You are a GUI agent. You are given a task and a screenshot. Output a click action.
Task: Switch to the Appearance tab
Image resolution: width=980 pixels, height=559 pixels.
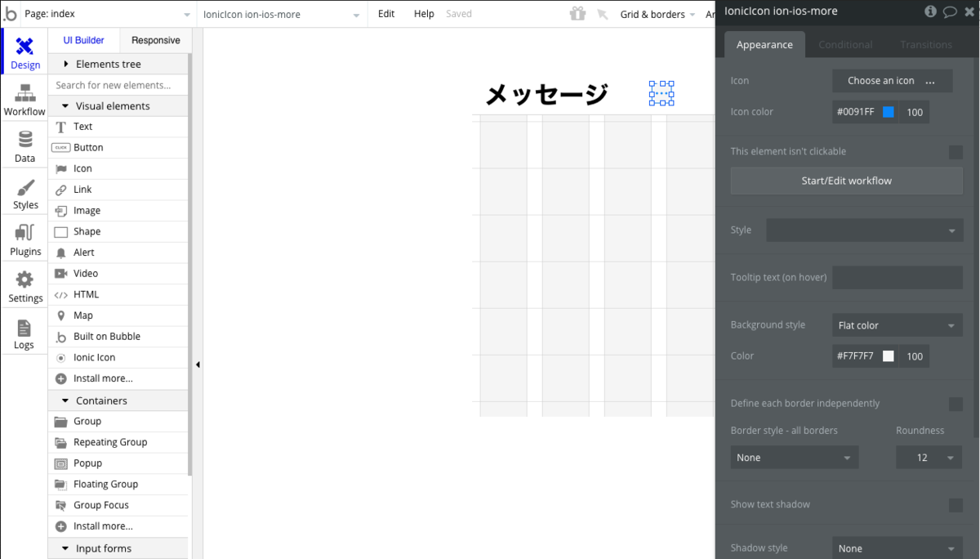[x=764, y=45]
